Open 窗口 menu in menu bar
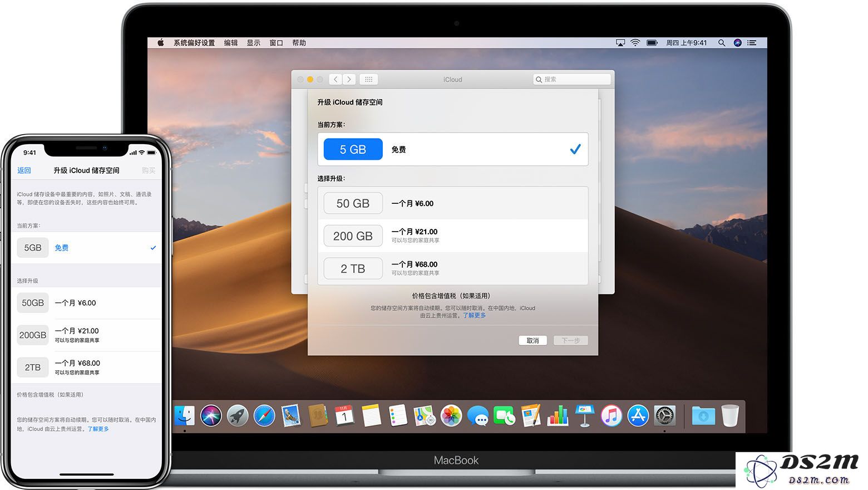868x490 pixels. pos(277,43)
